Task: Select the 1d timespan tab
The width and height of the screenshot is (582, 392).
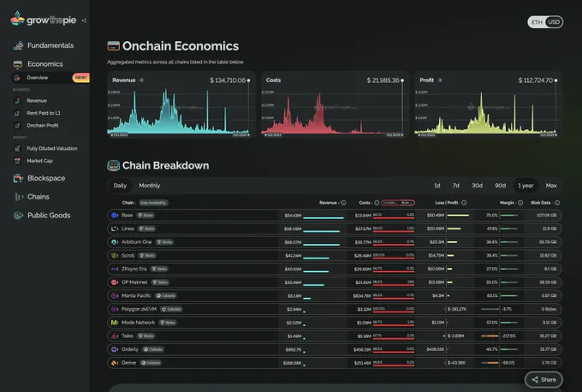Action: point(437,186)
